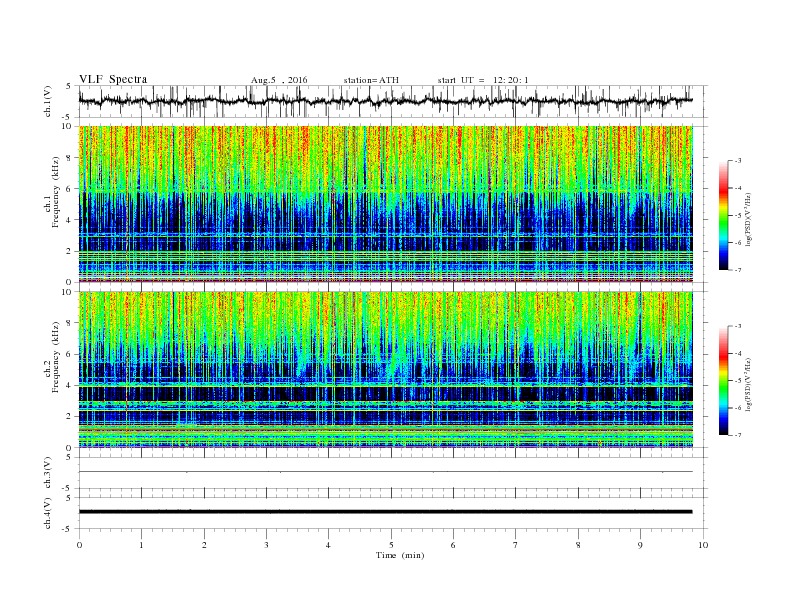The height and width of the screenshot is (612, 792).
Task: Click the lower color bar "-6" tick label
Action: click(738, 408)
